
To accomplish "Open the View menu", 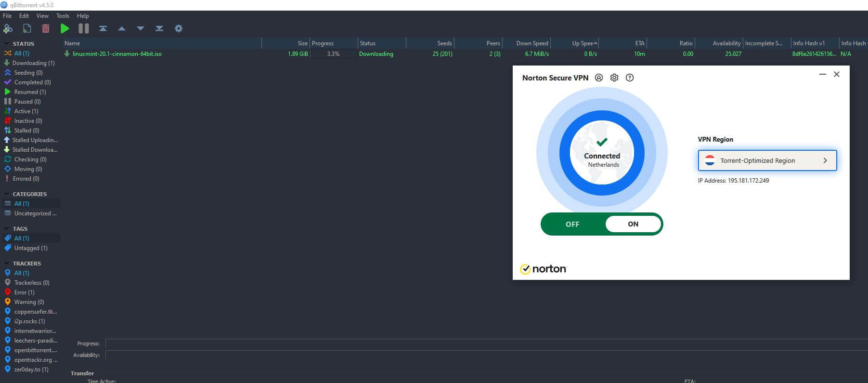I will tap(42, 16).
